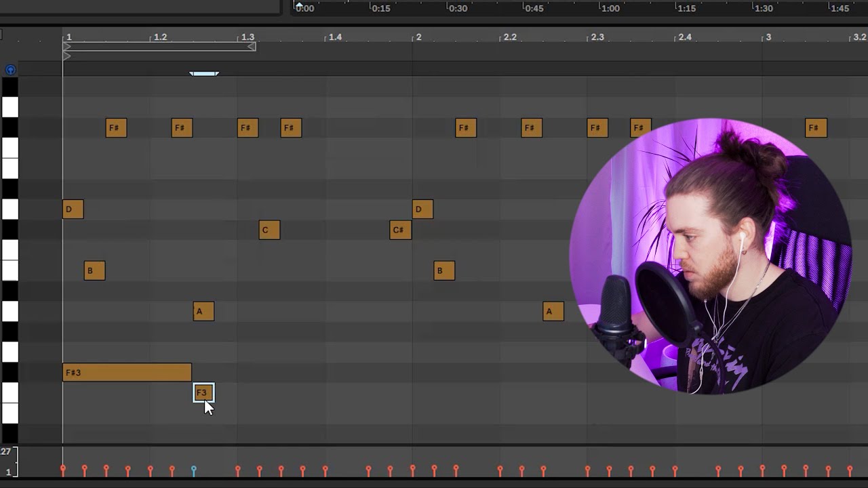Select the D note at bar 2

(x=422, y=209)
